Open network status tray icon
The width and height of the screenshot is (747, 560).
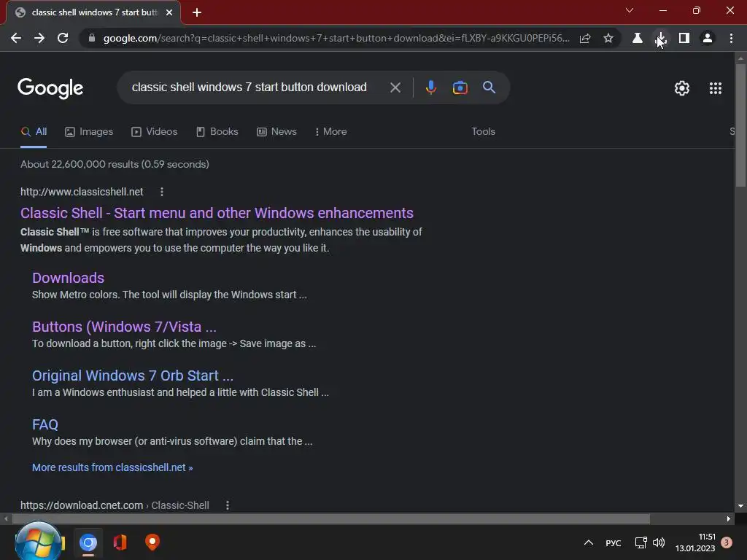640,542
